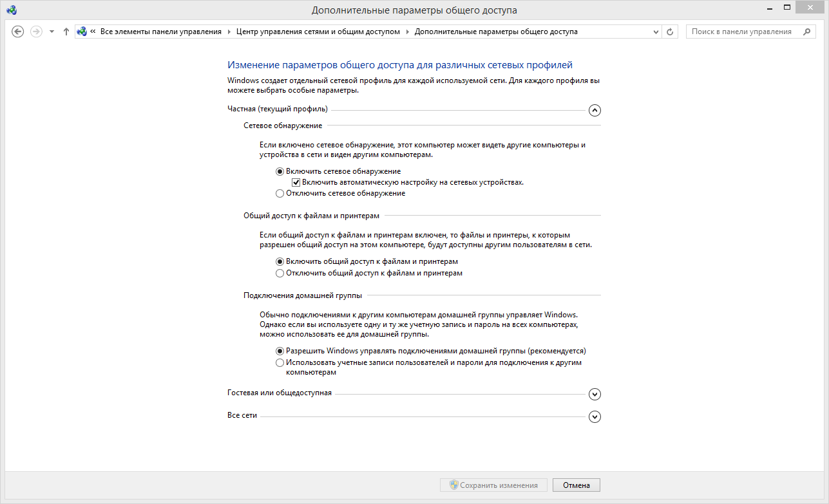829x504 pixels.
Task: Open the address bar history dropdown
Action: tap(656, 32)
